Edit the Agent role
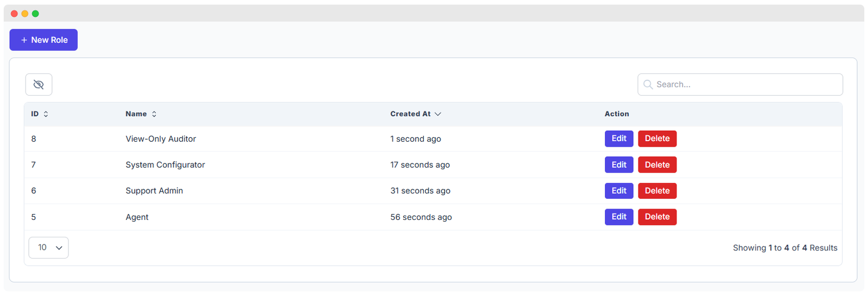 click(x=618, y=217)
